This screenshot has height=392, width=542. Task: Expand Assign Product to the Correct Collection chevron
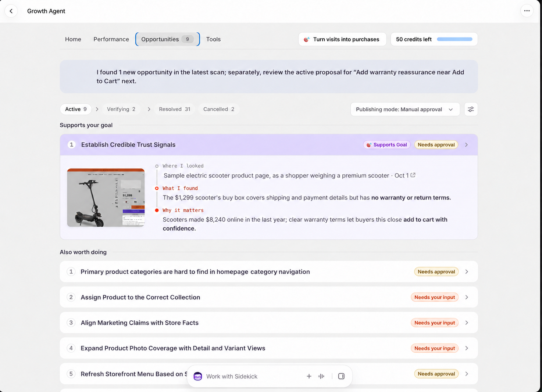467,297
